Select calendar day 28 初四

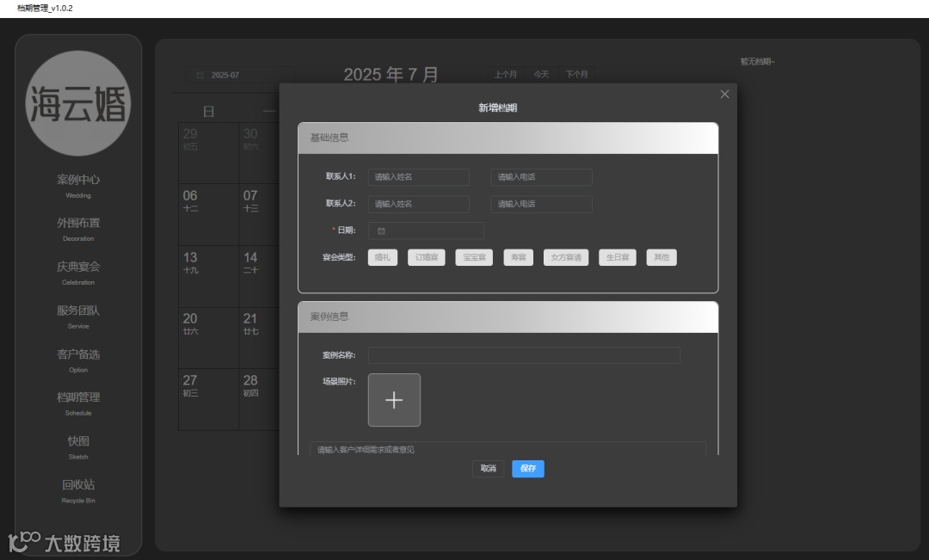pyautogui.click(x=259, y=399)
